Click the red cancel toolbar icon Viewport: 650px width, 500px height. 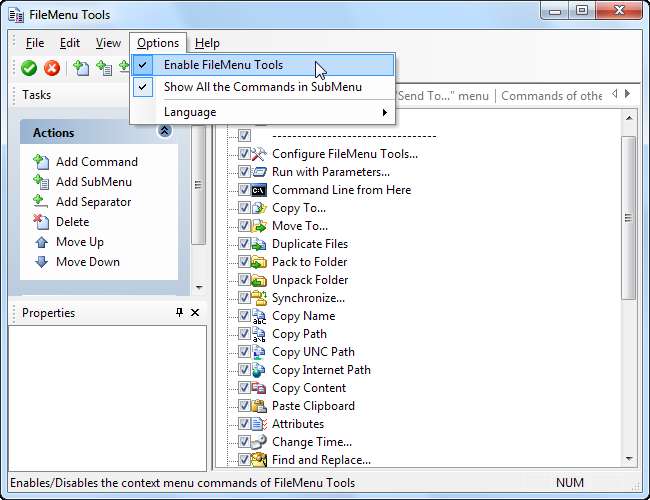[x=51, y=68]
